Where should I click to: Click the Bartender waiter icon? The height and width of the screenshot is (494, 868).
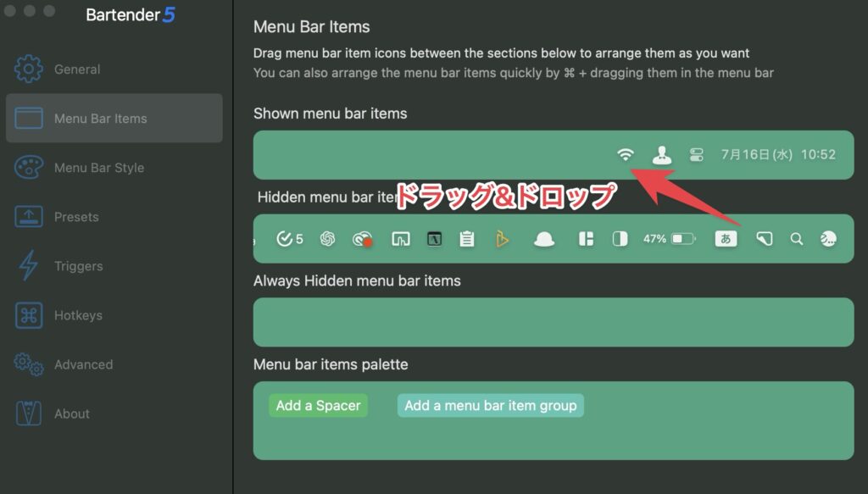pyautogui.click(x=661, y=155)
